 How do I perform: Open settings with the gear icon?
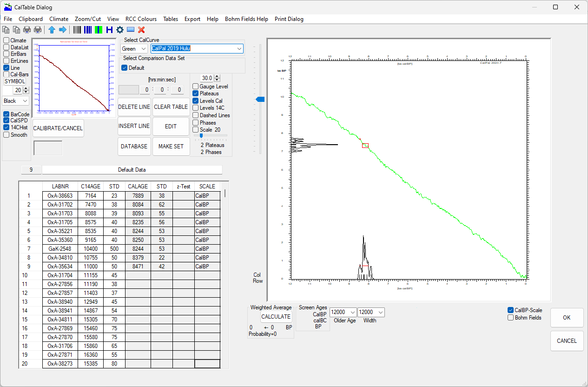point(120,30)
